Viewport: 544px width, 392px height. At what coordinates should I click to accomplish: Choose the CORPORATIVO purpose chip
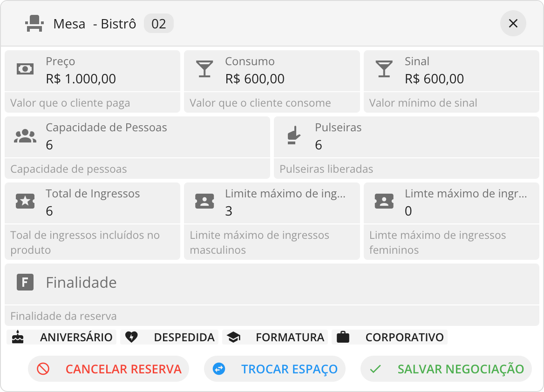click(x=390, y=337)
